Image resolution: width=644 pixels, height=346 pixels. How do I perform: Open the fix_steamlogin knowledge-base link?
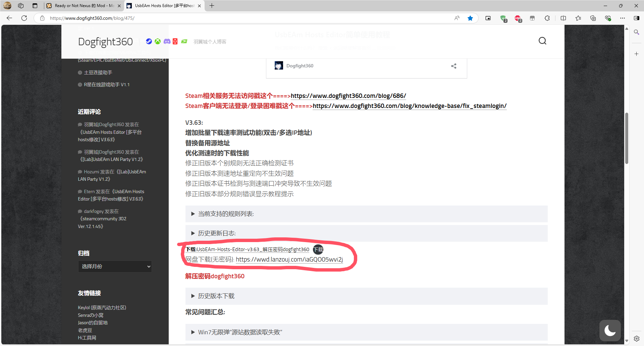tap(410, 106)
